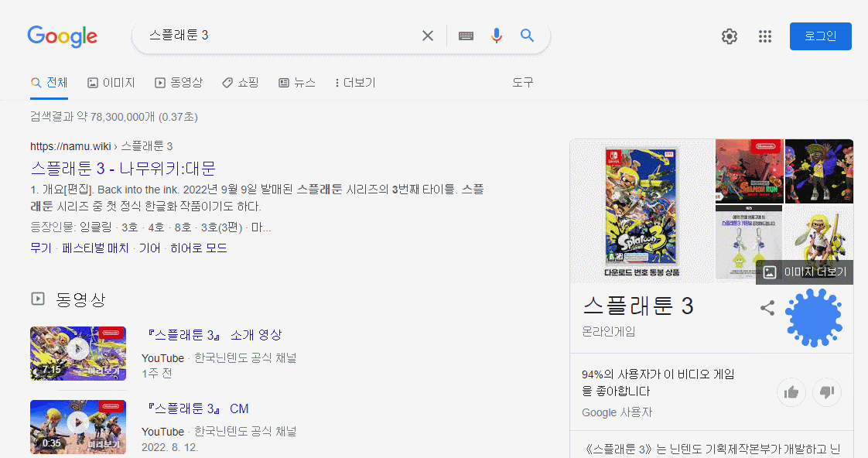
Task: Clear the search box with X icon
Action: 427,36
